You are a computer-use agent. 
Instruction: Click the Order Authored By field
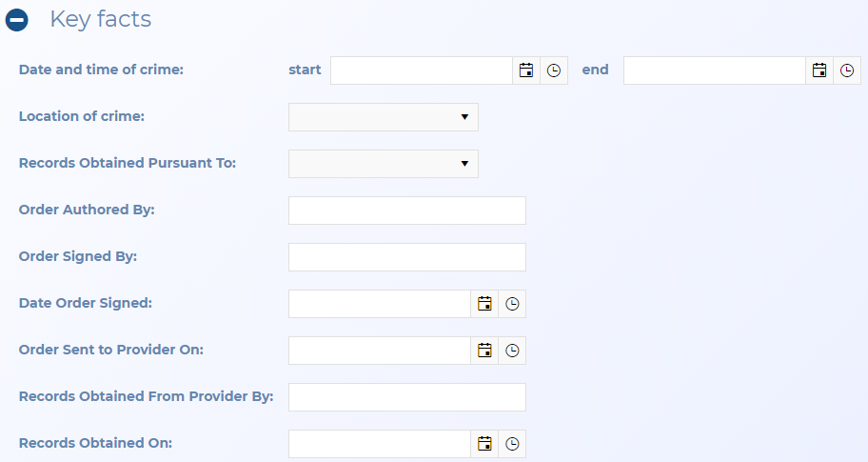406,211
